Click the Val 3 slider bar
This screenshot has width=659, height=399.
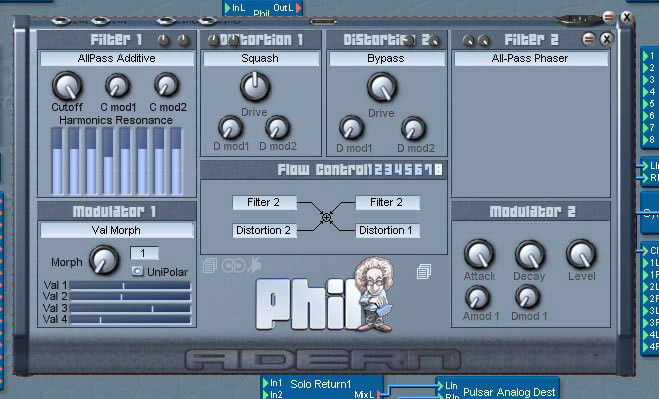click(130, 308)
